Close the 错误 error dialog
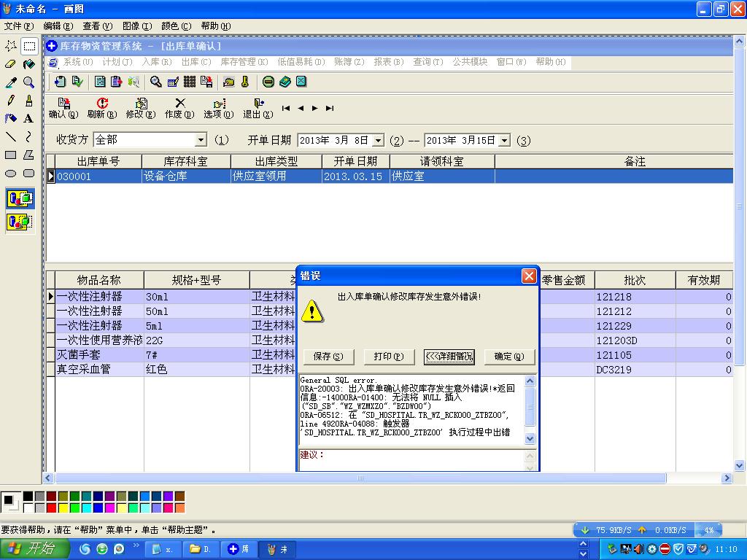Screen dimensions: 747x560 point(529,276)
